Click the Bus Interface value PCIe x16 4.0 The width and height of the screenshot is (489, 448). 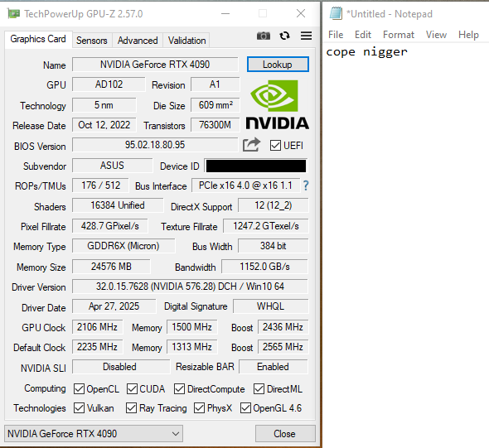246,185
